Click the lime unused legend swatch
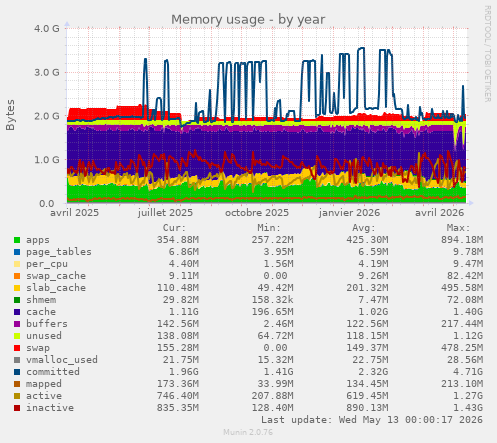The image size is (497, 443). tap(17, 336)
